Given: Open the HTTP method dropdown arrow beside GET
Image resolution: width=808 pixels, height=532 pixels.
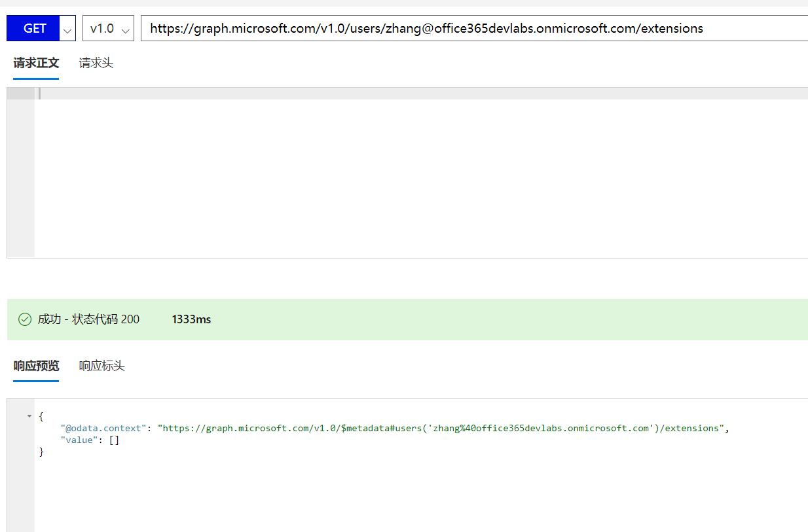Looking at the screenshot, I should pos(67,29).
